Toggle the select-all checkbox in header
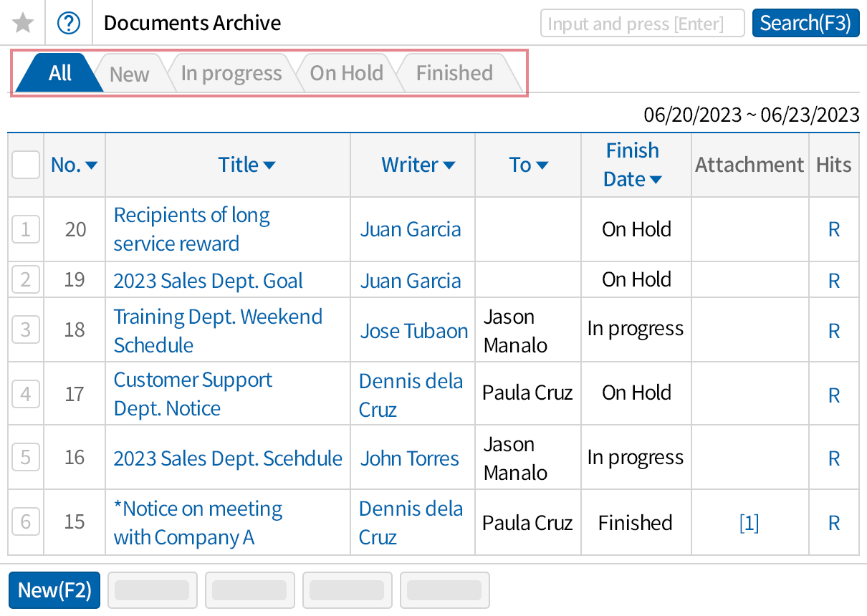 25,165
